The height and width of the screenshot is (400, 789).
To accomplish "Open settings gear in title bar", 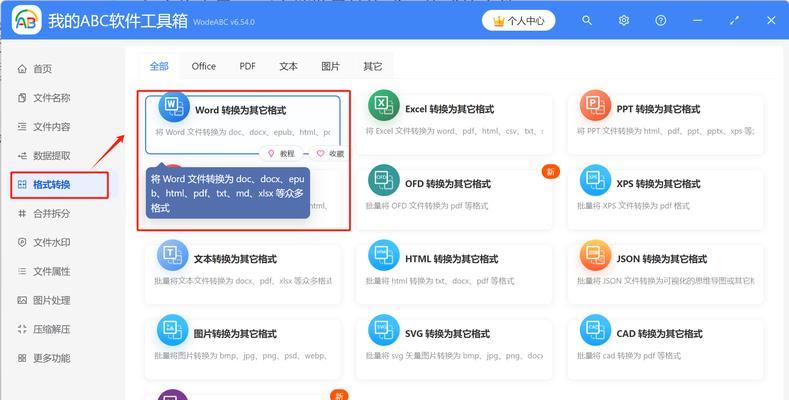I will click(624, 20).
